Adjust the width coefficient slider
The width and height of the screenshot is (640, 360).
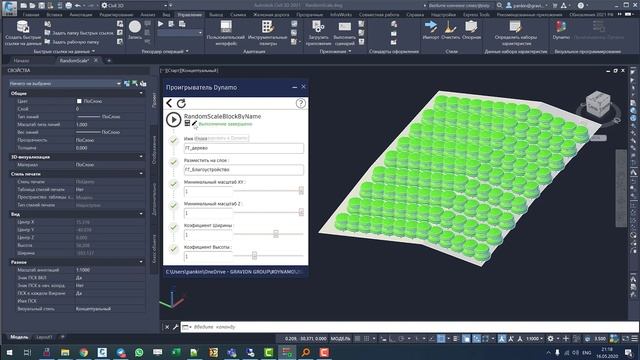pos(276,234)
